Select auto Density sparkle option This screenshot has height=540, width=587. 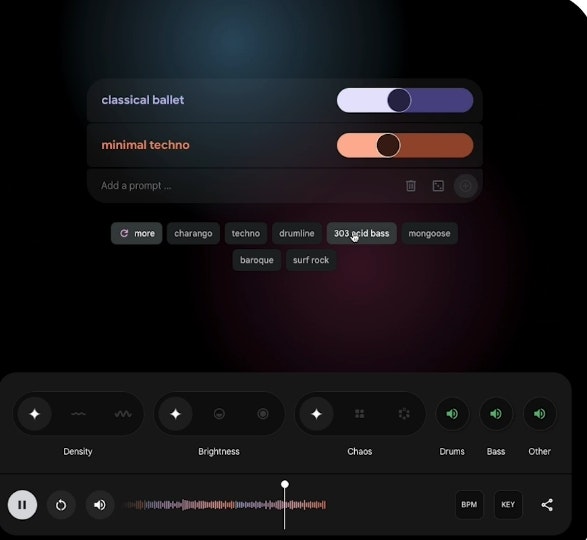click(x=34, y=414)
